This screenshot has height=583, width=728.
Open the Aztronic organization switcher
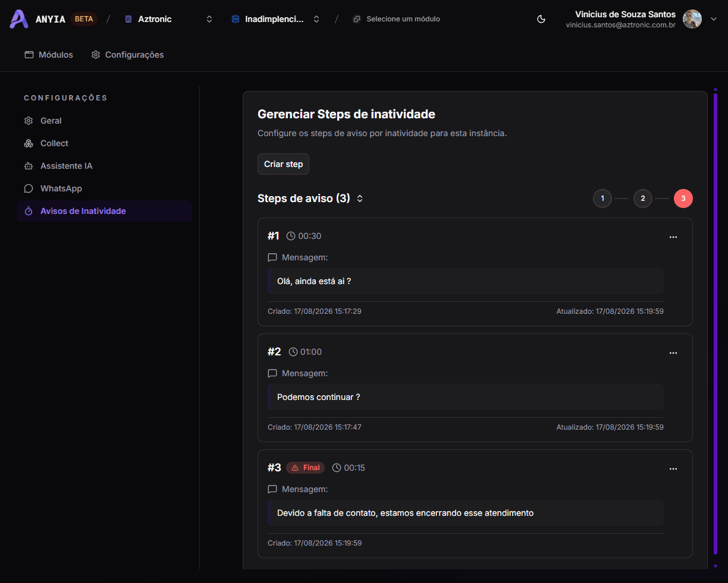[x=168, y=19]
